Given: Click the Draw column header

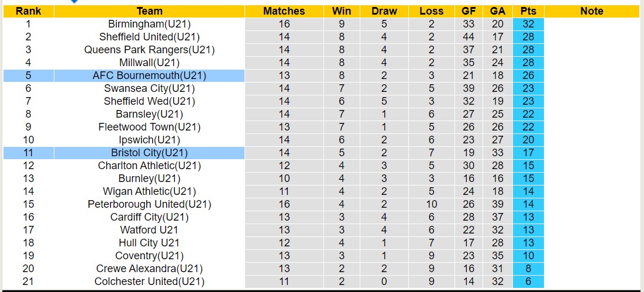Looking at the screenshot, I should pyautogui.click(x=384, y=11).
